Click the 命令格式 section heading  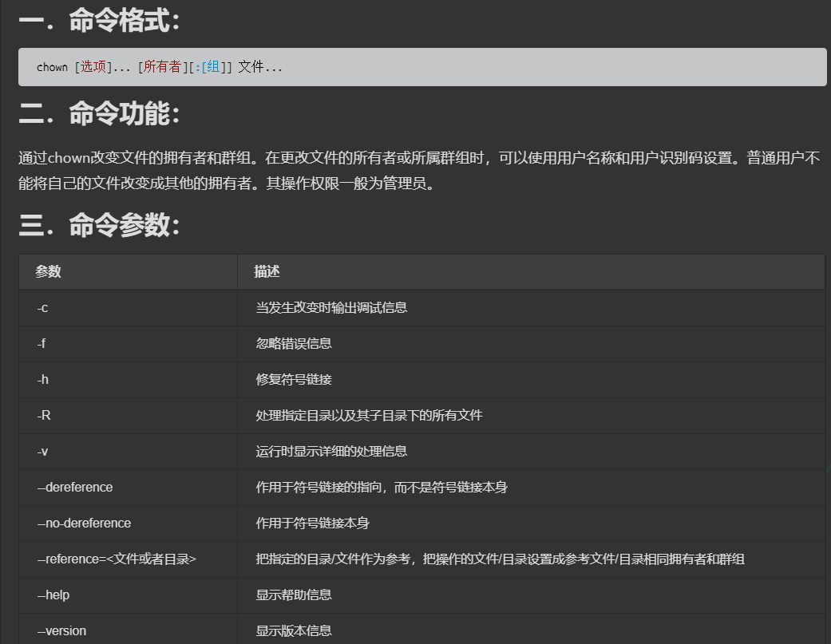99,22
